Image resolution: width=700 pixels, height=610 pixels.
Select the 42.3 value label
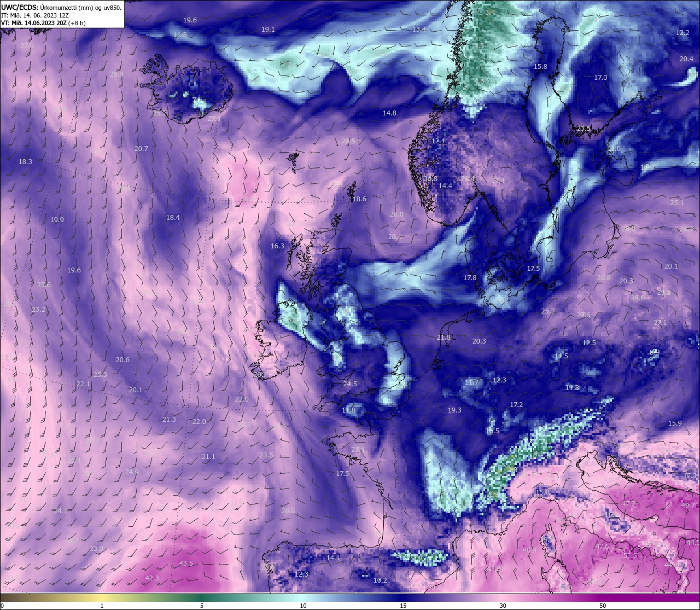coord(152,578)
